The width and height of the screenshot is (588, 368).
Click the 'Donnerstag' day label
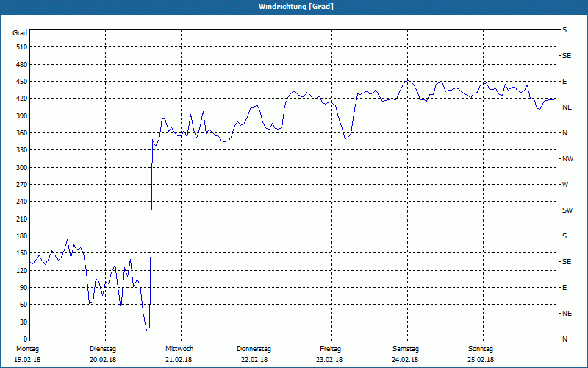(254, 349)
